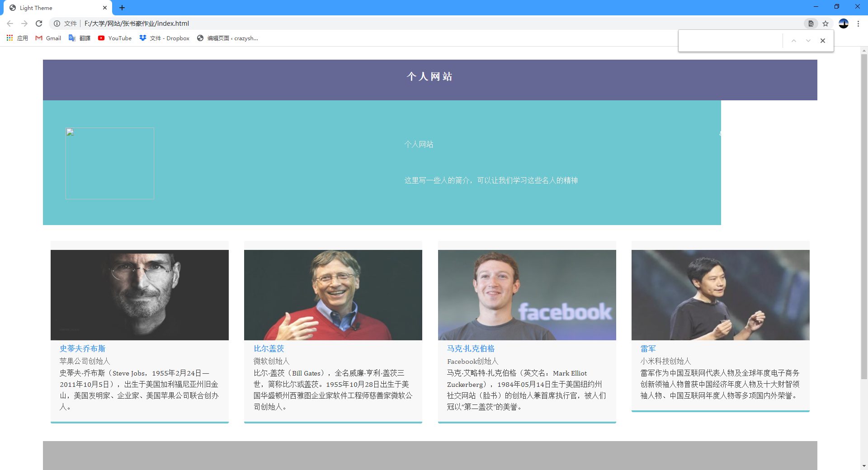Go forward with the browser forward arrow
This screenshot has height=470, width=868.
pos(24,23)
